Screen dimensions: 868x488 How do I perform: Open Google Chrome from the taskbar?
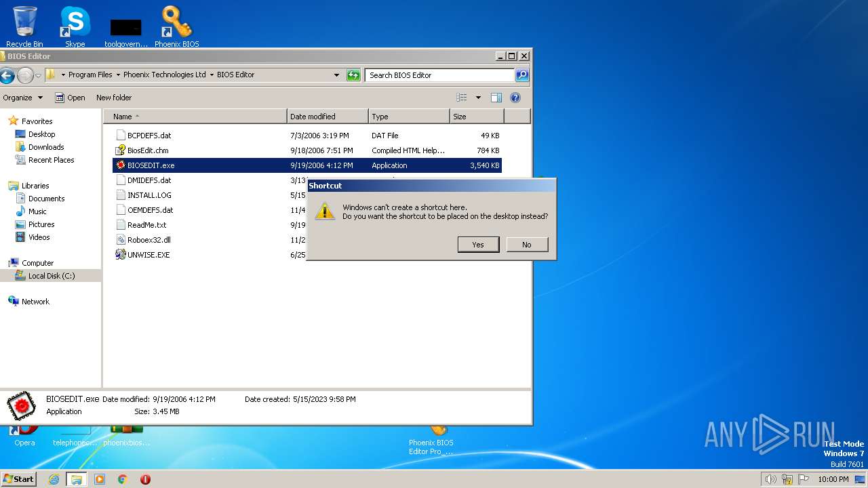pyautogui.click(x=123, y=479)
